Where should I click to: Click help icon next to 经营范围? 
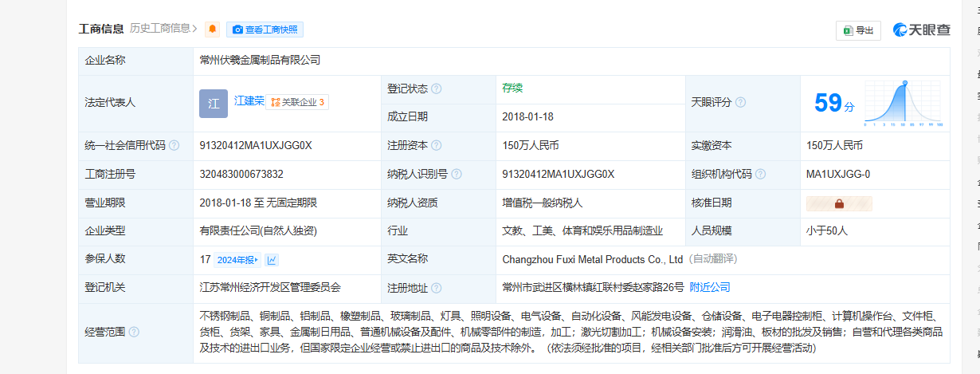pyautogui.click(x=134, y=332)
